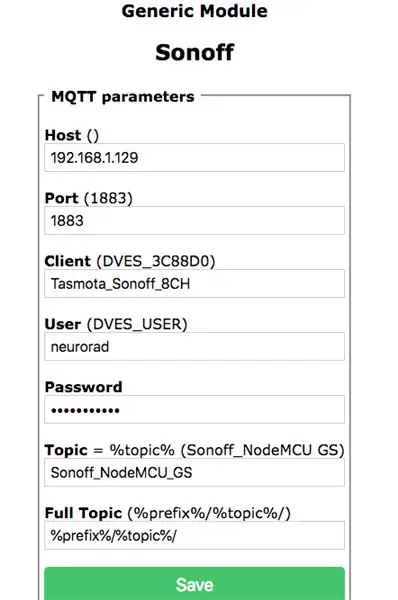This screenshot has height=600, width=398.
Task: Click the Sonoff device name heading
Action: [194, 52]
